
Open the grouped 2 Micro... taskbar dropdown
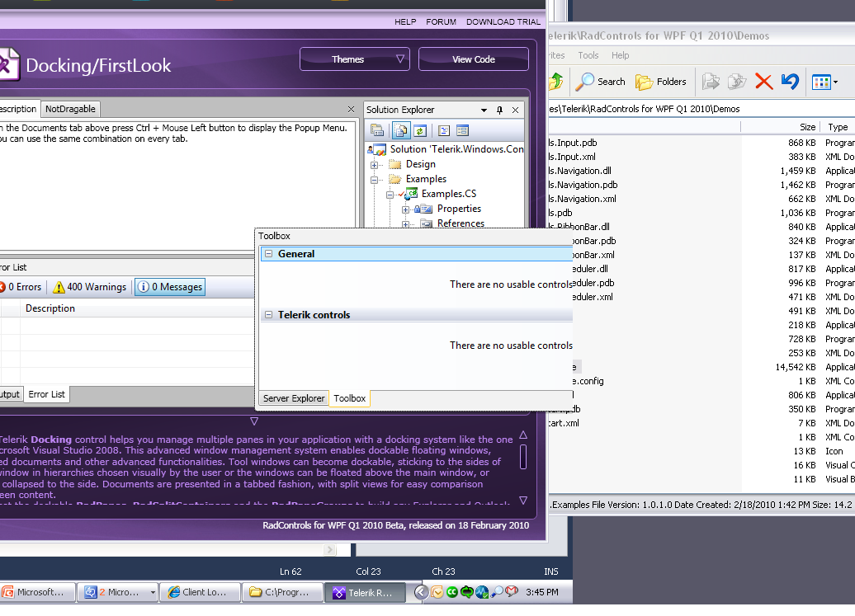click(x=153, y=592)
